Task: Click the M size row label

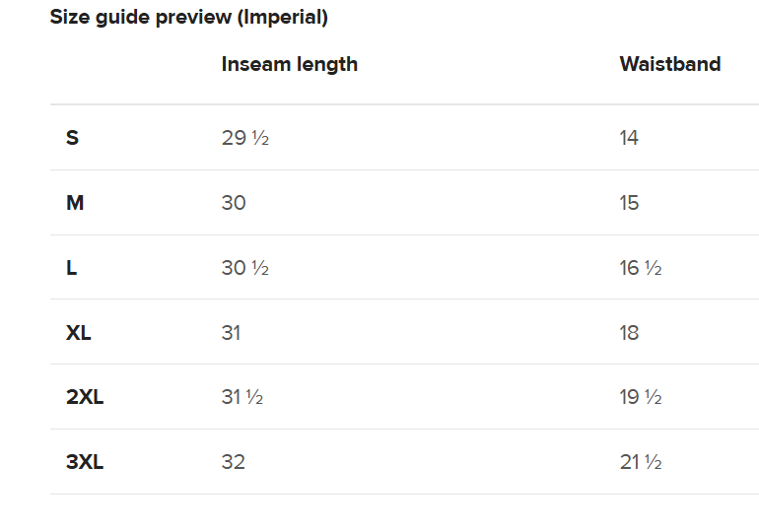Action: point(75,203)
